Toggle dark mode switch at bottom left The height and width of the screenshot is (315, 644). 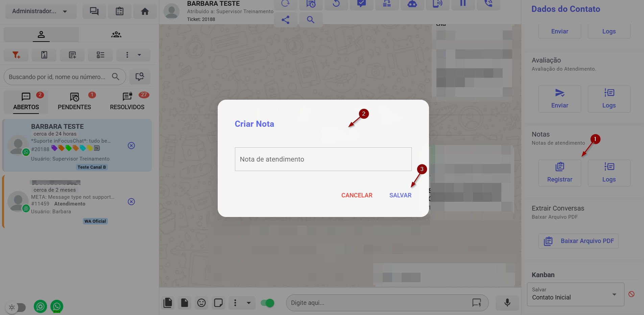[16, 307]
